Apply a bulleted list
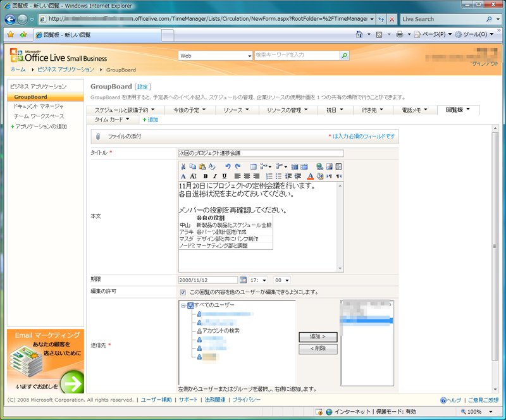Viewport: 506px width, 420px height. point(278,176)
